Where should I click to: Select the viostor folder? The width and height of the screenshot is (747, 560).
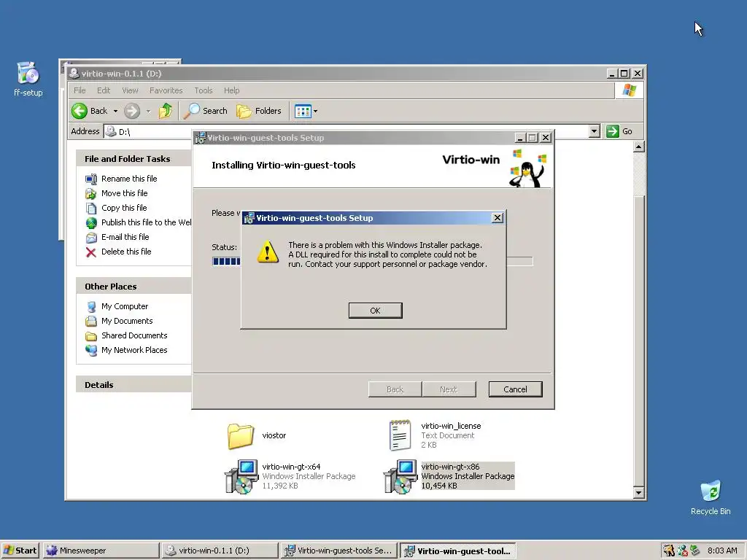coord(257,436)
